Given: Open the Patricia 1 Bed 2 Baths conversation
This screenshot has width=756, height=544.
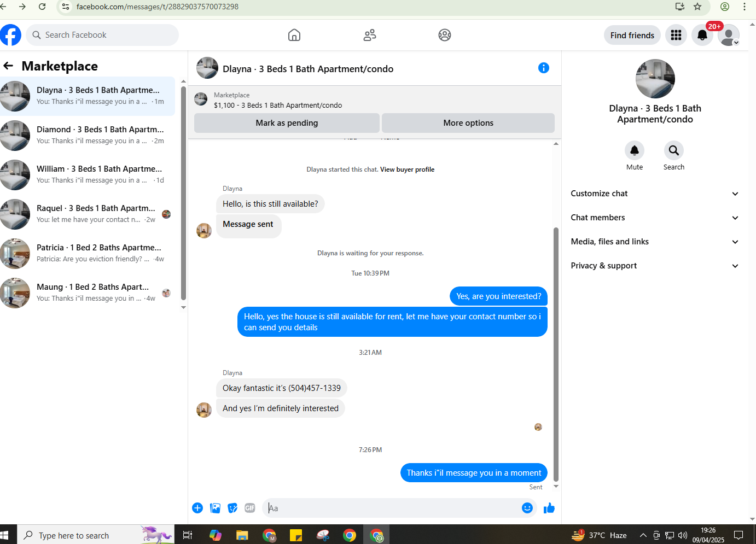Looking at the screenshot, I should click(x=88, y=254).
